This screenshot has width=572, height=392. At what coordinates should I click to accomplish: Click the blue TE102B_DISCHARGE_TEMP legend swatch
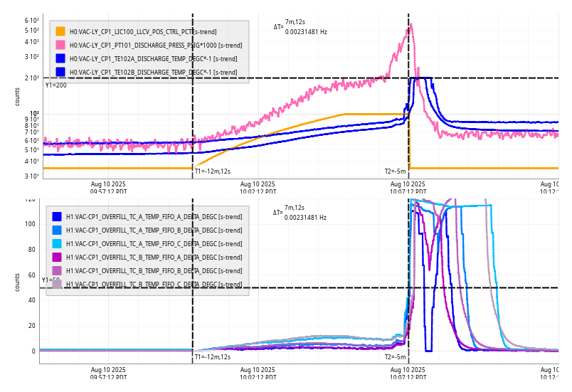[60, 72]
